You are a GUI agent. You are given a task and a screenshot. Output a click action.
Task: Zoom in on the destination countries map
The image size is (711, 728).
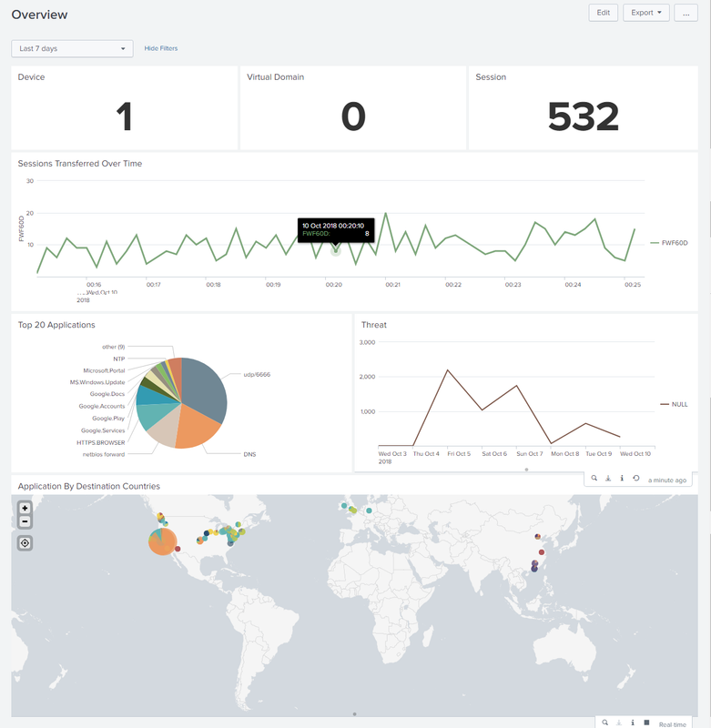25,508
